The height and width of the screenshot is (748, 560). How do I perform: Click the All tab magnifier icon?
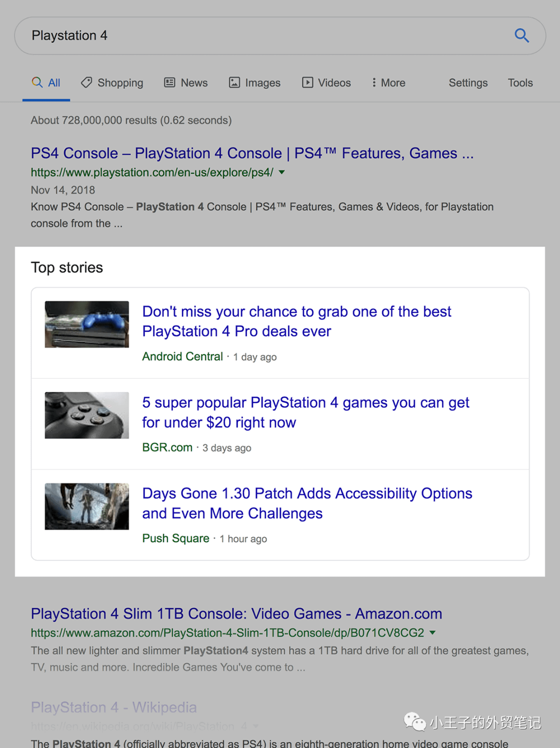pyautogui.click(x=37, y=82)
